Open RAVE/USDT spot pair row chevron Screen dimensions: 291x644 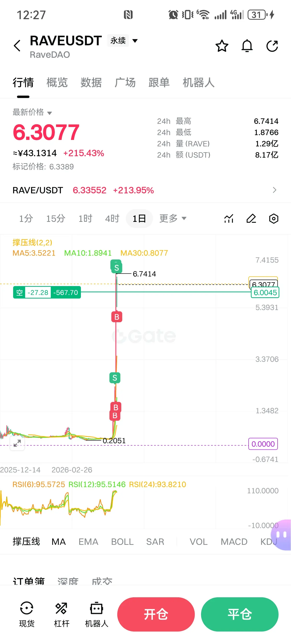[x=274, y=190]
